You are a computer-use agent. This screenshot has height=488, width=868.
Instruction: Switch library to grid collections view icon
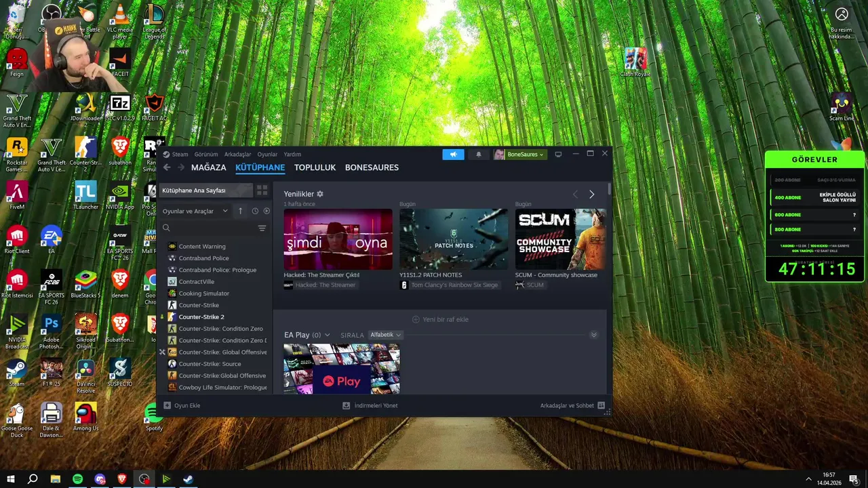pos(262,190)
